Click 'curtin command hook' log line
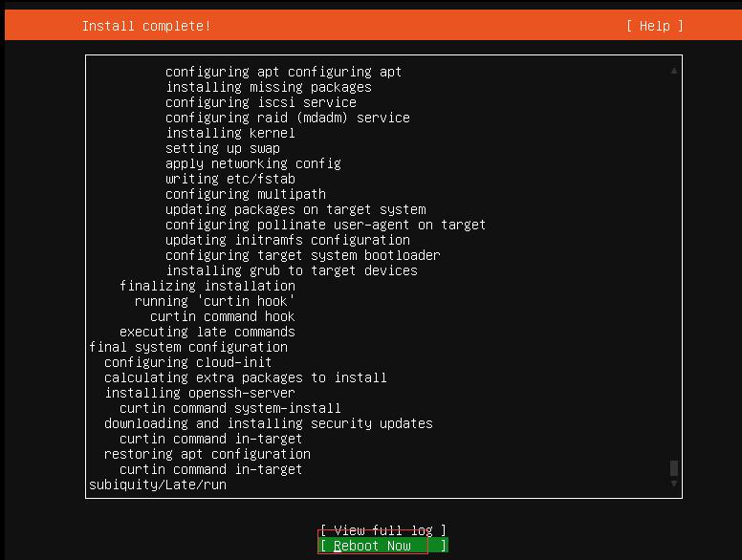742x560 pixels. click(223, 316)
